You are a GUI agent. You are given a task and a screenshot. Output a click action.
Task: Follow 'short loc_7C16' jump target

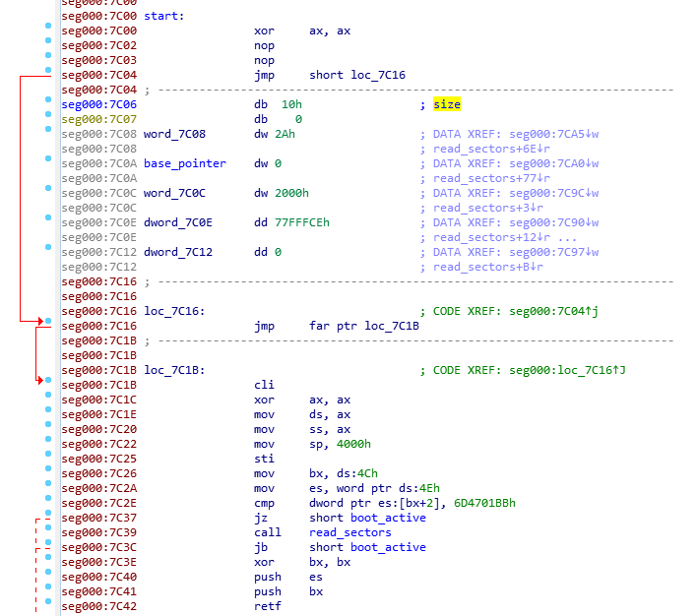357,75
